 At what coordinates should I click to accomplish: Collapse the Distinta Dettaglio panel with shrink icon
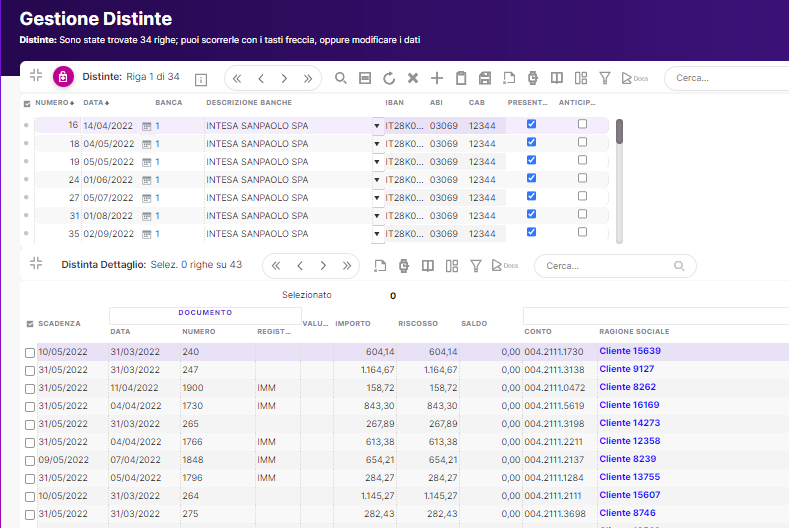click(36, 263)
